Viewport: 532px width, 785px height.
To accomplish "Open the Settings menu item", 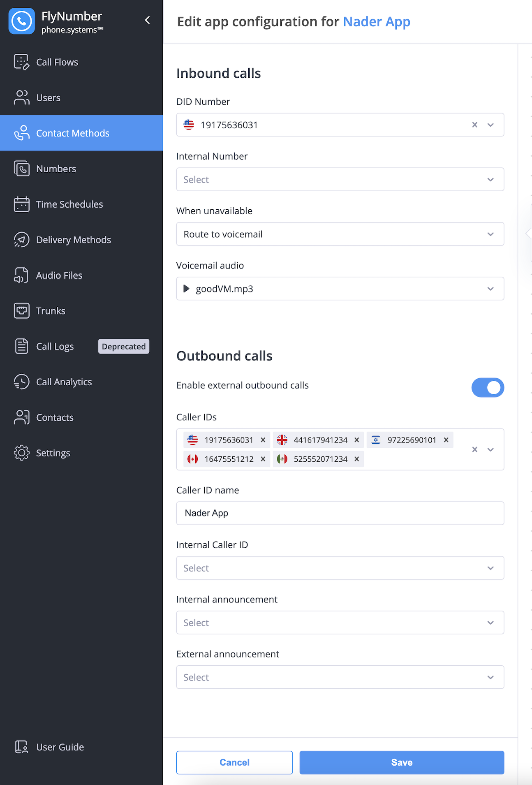I will pyautogui.click(x=81, y=453).
